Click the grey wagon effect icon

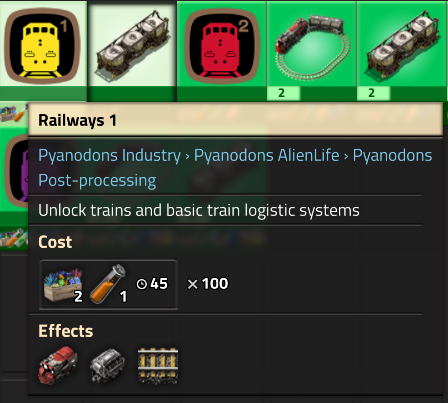[x=108, y=365]
